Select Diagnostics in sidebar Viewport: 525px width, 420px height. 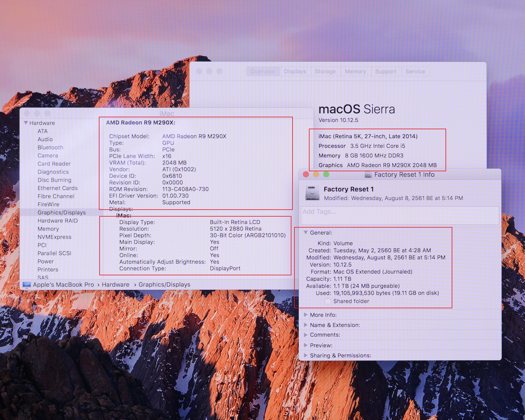coord(53,172)
